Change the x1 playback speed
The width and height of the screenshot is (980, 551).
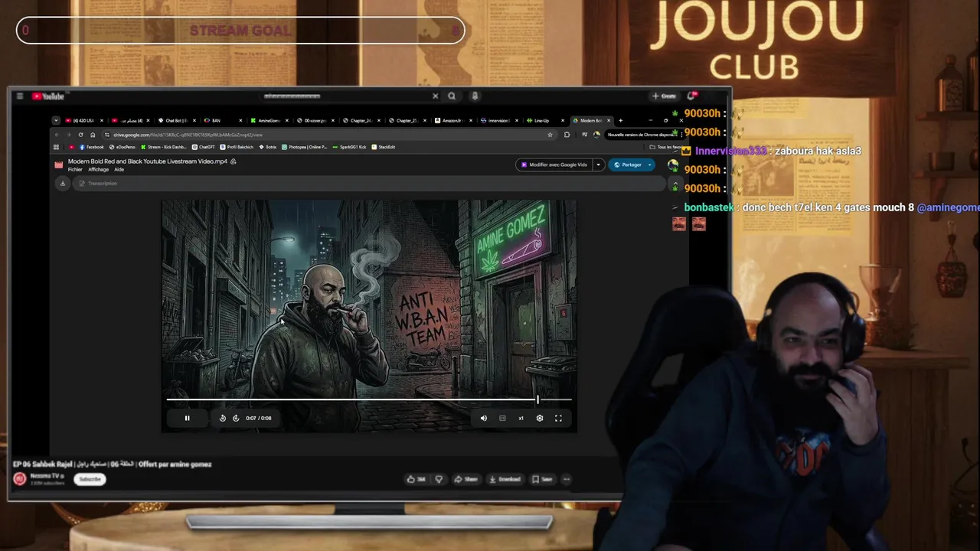point(521,418)
